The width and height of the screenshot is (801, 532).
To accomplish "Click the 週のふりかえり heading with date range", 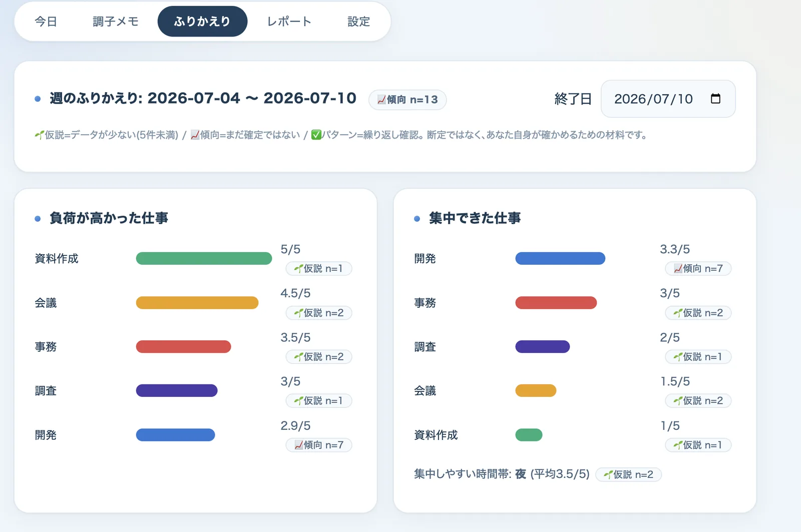I will (203, 98).
